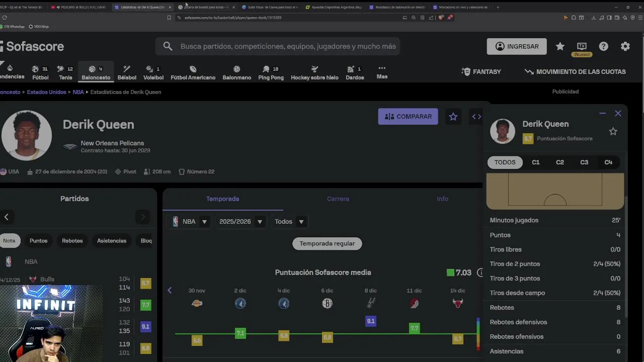Open the Ping Pong section
Image resolution: width=644 pixels, height=362 pixels.
click(271, 73)
